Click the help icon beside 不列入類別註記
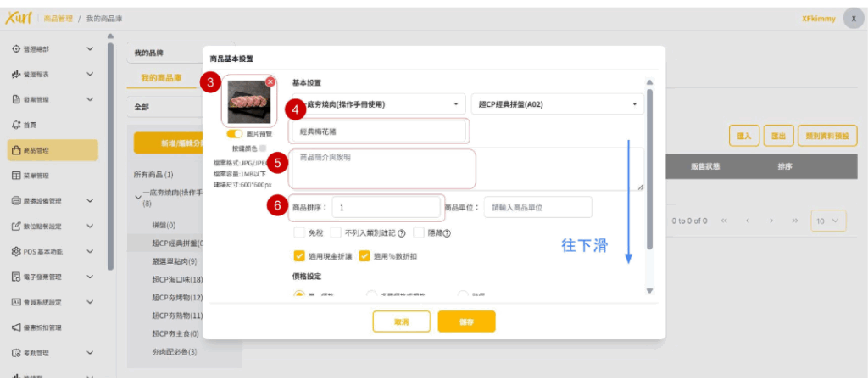Screen dimensions: 868x386 (x=401, y=233)
